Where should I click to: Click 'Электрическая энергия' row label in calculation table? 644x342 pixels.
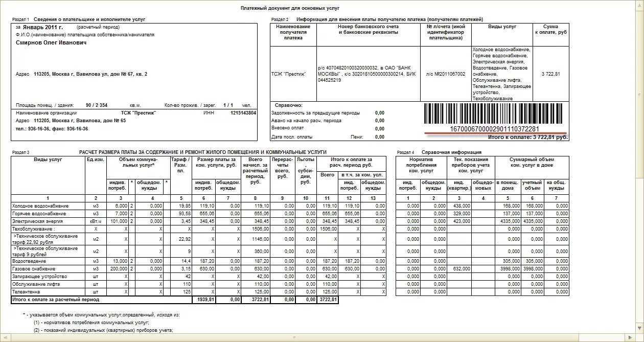37,221
